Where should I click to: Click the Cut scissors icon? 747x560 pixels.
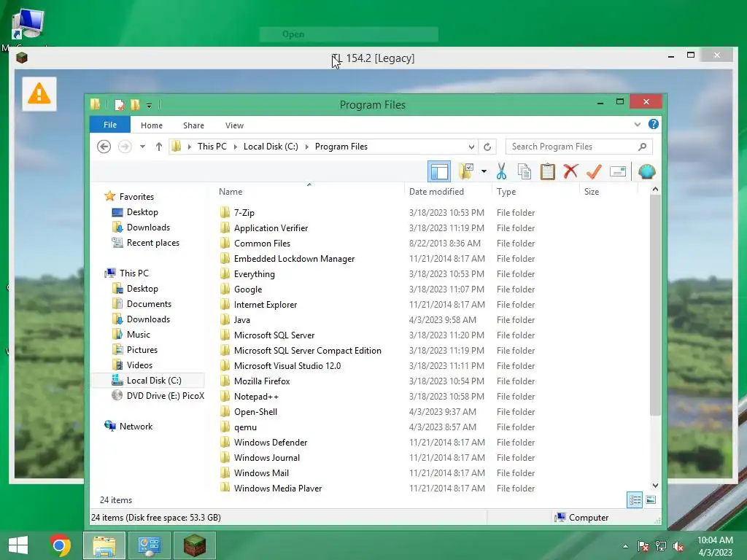[x=501, y=171]
